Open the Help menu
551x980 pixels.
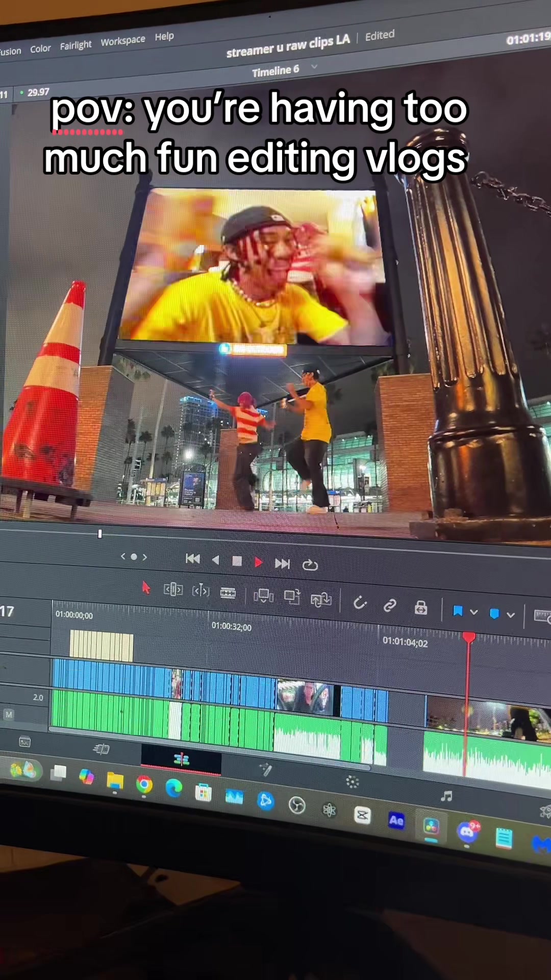point(164,36)
